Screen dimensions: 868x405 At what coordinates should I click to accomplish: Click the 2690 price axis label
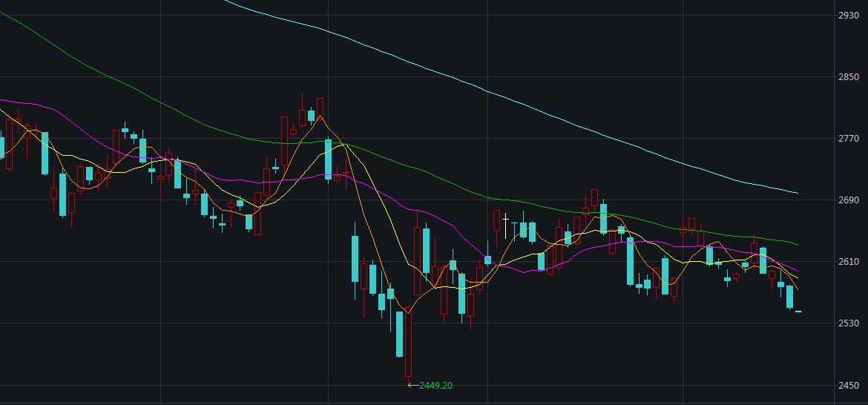849,200
